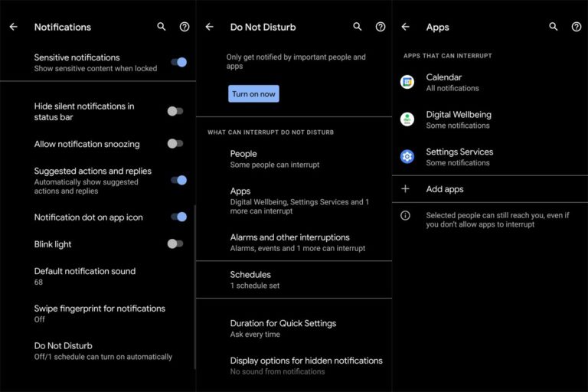Open Alarms and other interruptions
This screenshot has height=392, width=588.
(x=294, y=243)
